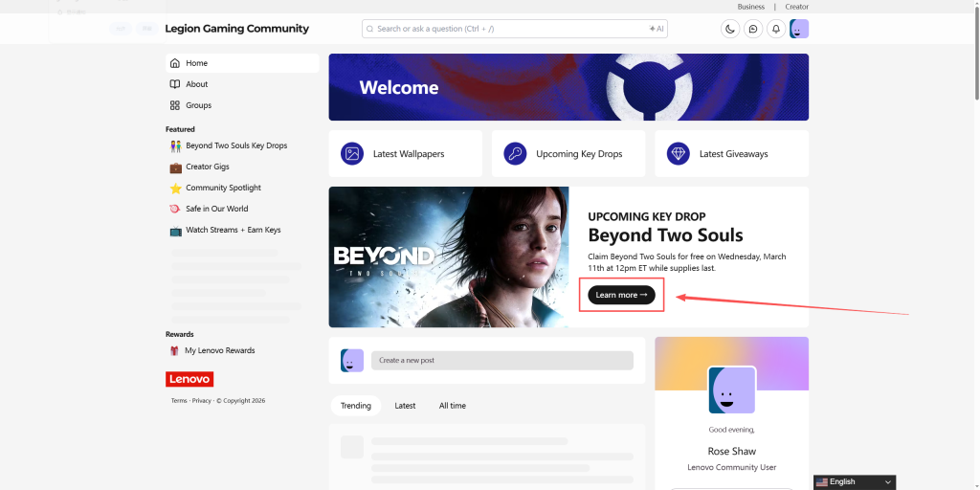This screenshot has height=490, width=980.
Task: Click the Latest Giveaways diamond icon
Action: pyautogui.click(x=679, y=154)
